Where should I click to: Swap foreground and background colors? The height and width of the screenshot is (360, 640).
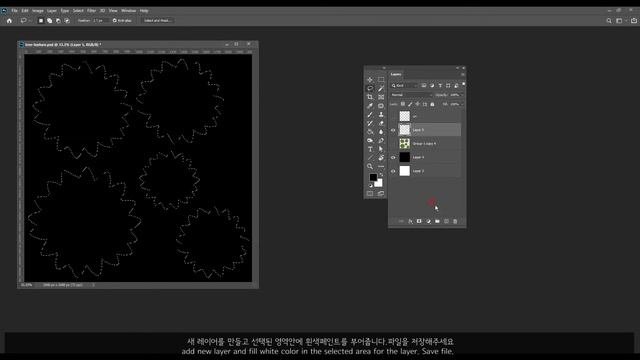click(381, 175)
